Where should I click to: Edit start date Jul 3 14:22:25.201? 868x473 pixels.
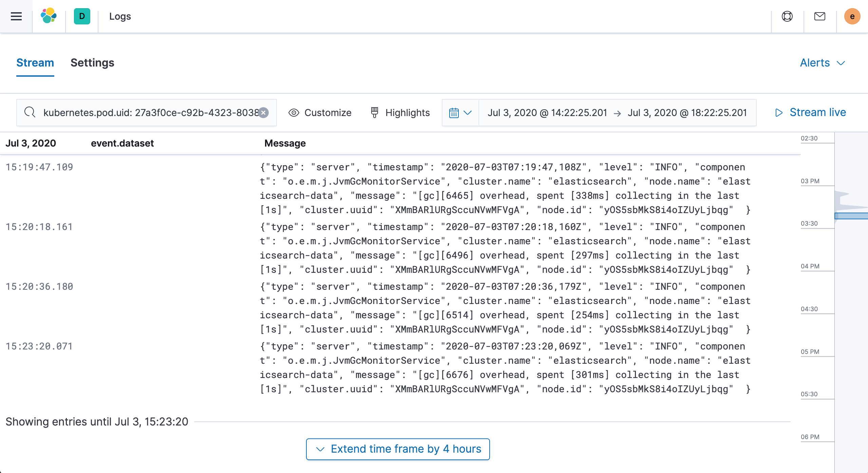point(547,113)
